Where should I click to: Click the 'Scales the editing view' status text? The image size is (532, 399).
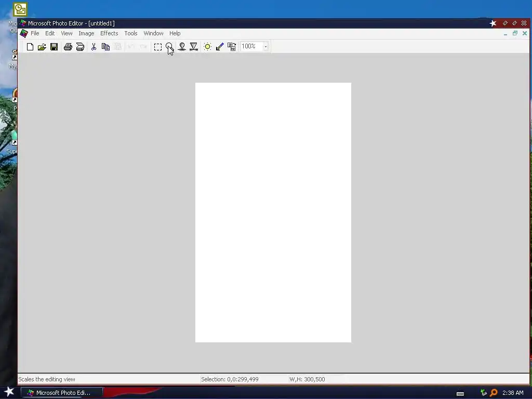click(47, 379)
